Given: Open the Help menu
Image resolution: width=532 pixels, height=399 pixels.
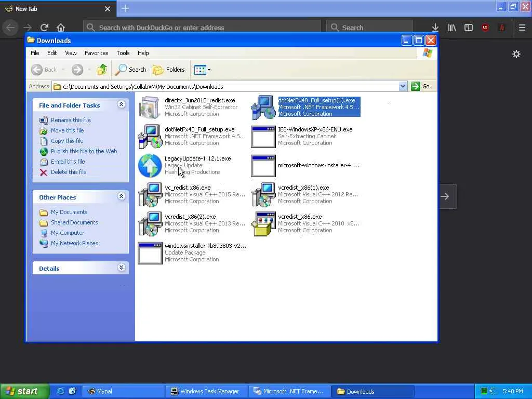Looking at the screenshot, I should click(x=143, y=53).
